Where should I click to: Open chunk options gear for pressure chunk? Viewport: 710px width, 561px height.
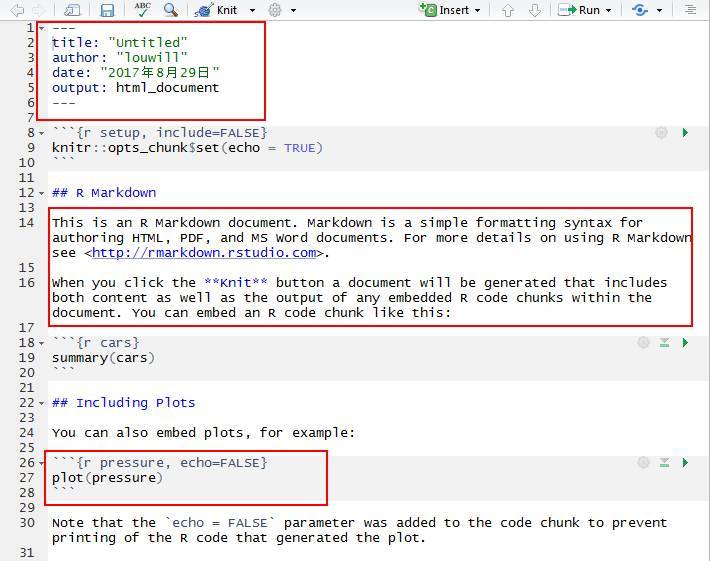tap(643, 463)
